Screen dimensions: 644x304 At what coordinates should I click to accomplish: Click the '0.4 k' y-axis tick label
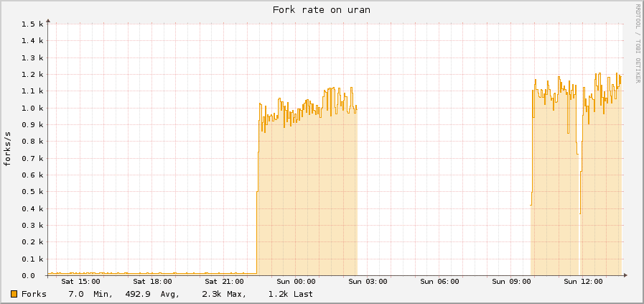coord(32,208)
